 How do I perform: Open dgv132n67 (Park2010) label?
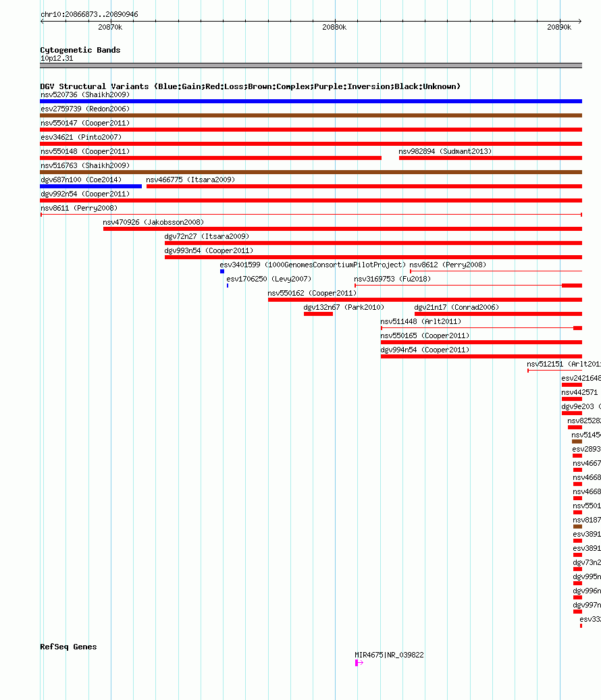[344, 308]
